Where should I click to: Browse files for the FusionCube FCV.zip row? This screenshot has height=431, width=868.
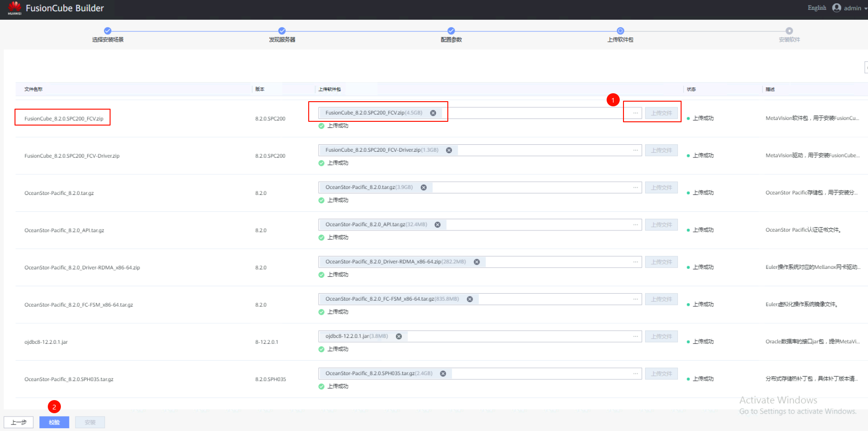pyautogui.click(x=635, y=113)
